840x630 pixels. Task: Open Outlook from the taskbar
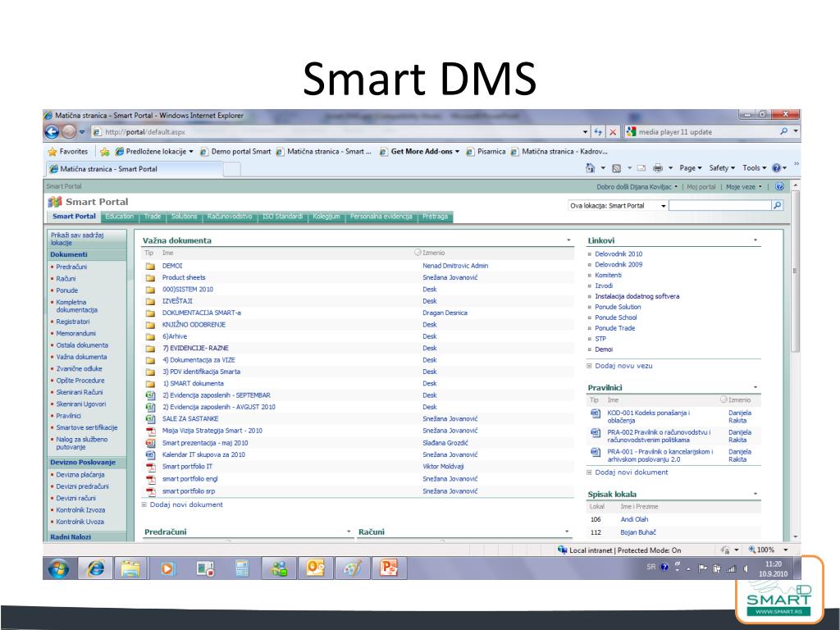(315, 568)
